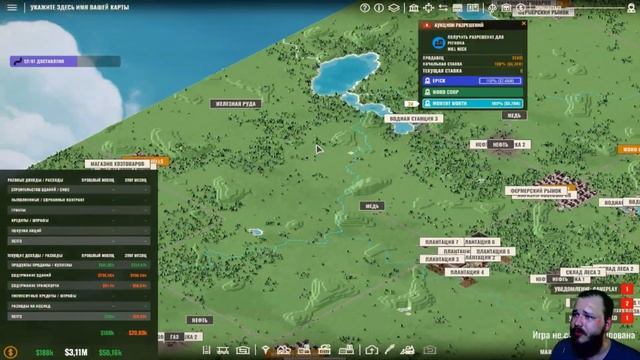This screenshot has width=640, height=360.
Task: Click the Плантация 7 label
Action: (x=441, y=242)
